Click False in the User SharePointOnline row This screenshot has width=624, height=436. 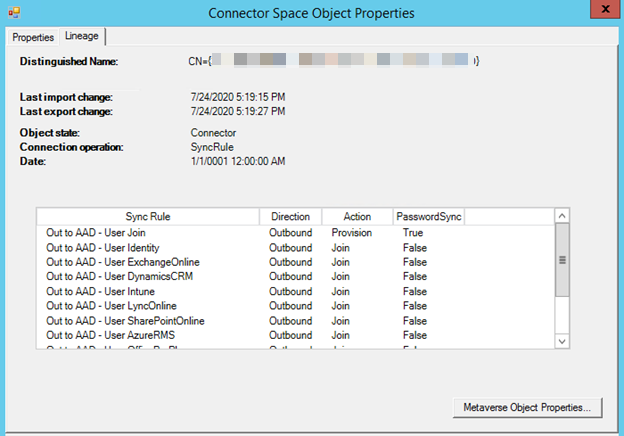[415, 321]
